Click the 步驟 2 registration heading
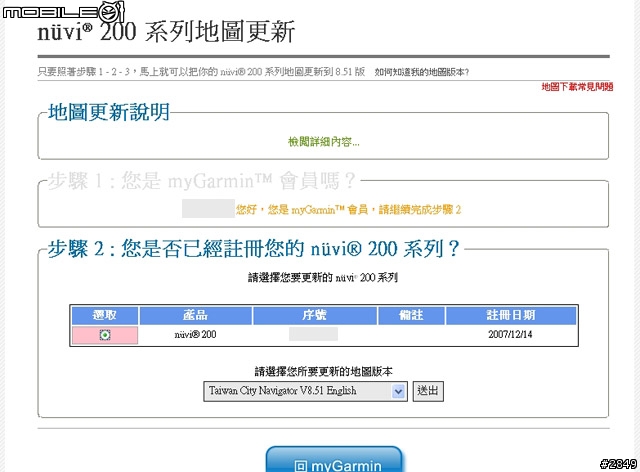 253,248
